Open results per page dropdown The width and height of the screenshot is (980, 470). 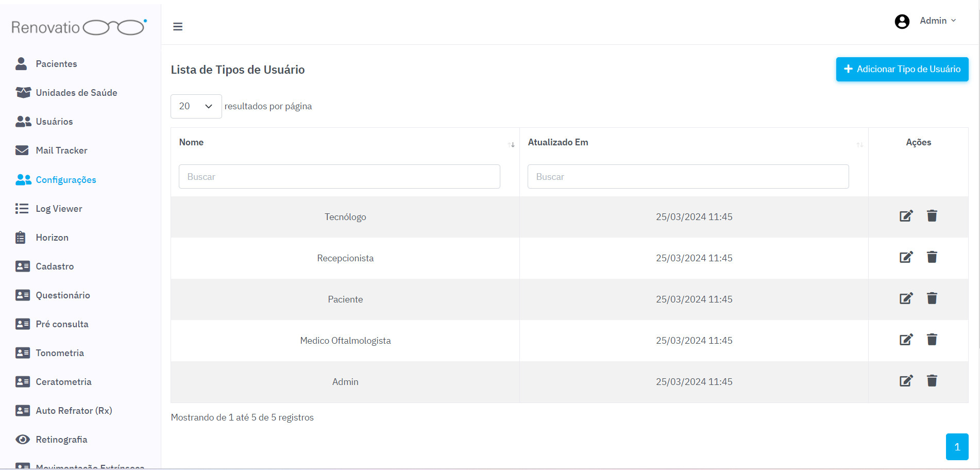point(196,106)
